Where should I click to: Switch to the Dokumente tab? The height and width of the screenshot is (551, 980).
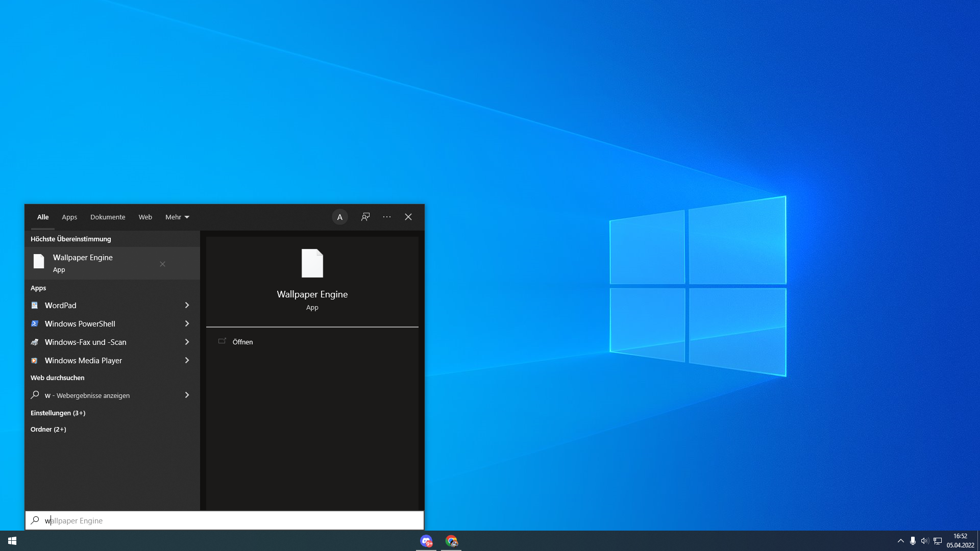click(x=108, y=217)
